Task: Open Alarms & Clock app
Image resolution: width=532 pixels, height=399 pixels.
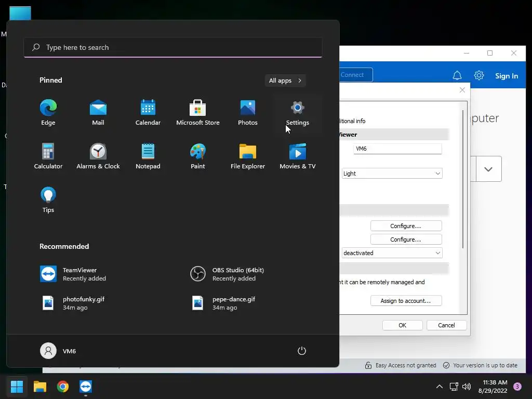Action: pyautogui.click(x=98, y=156)
